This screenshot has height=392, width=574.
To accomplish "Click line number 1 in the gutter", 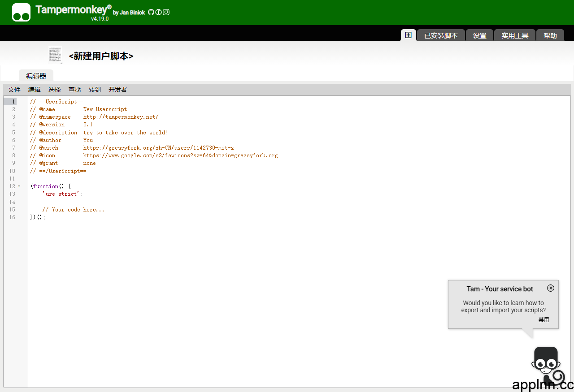I will [14, 102].
